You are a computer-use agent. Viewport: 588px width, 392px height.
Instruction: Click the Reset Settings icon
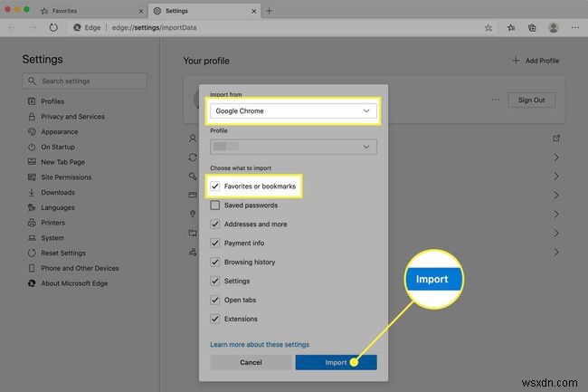[x=32, y=253]
